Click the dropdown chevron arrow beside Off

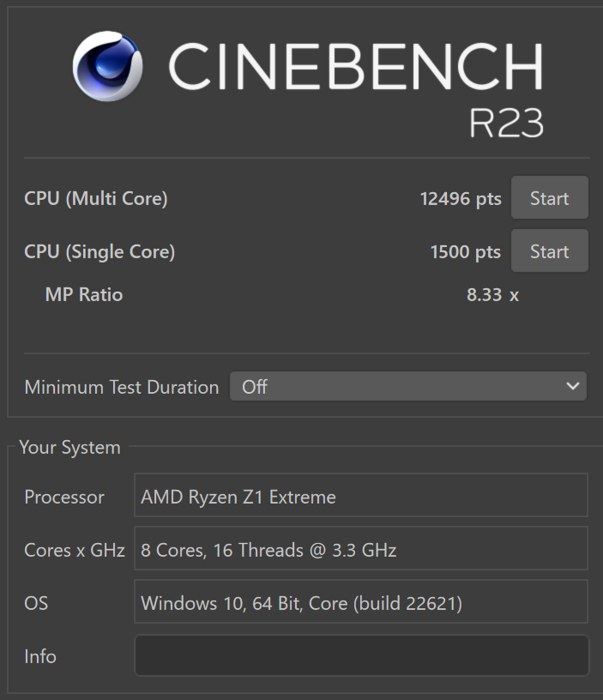pyautogui.click(x=573, y=386)
